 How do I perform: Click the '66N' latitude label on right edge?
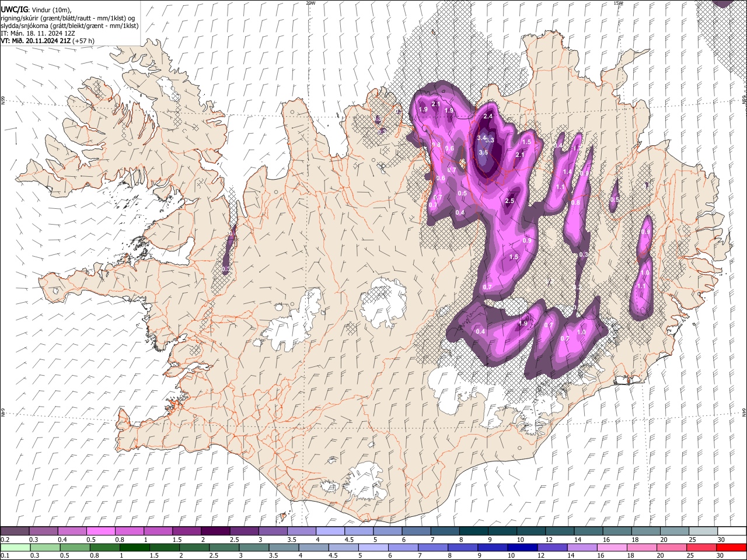[744, 100]
